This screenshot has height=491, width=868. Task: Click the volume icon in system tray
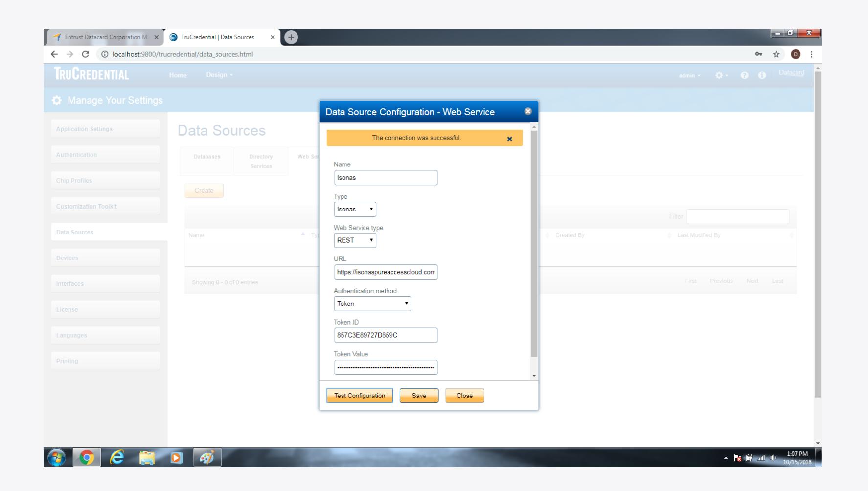tap(774, 458)
